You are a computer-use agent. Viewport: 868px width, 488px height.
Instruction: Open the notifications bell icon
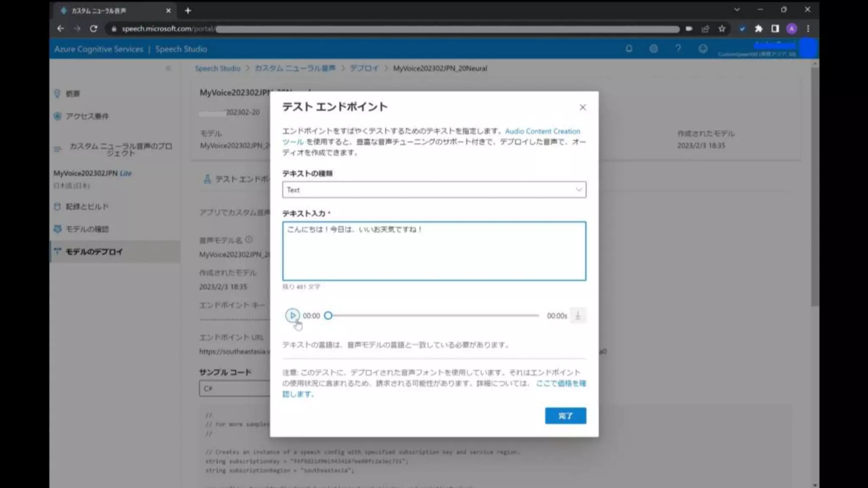click(629, 49)
